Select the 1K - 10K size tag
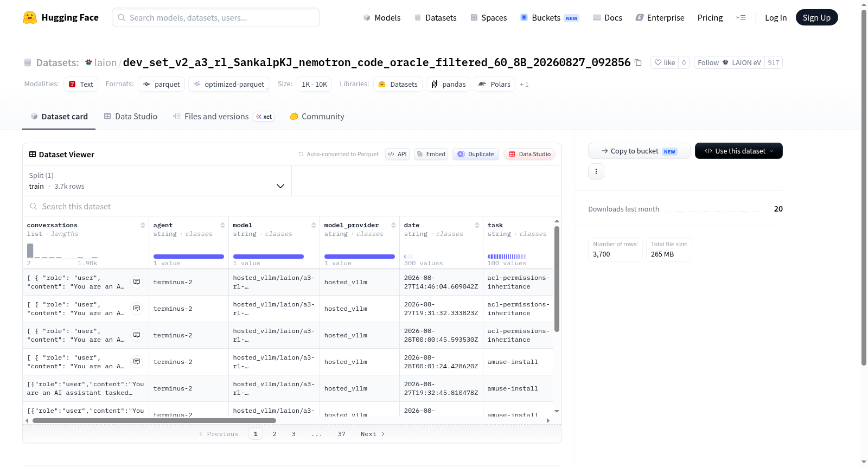This screenshot has width=868, height=467. pos(314,84)
